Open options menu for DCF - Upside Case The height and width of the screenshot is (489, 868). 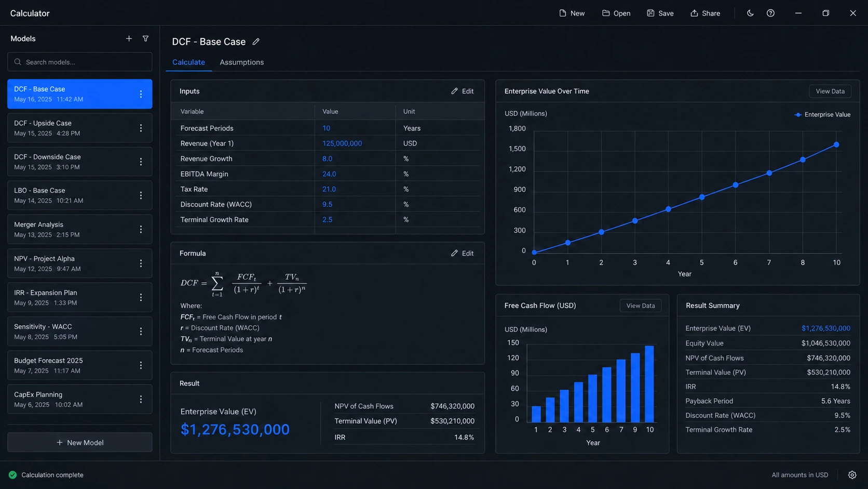pyautogui.click(x=141, y=128)
